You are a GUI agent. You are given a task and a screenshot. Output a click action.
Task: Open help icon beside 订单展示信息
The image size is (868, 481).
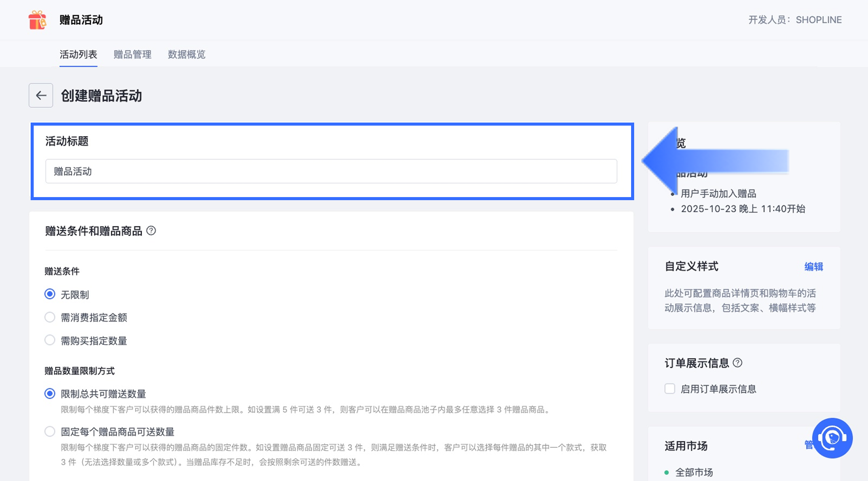pos(737,363)
